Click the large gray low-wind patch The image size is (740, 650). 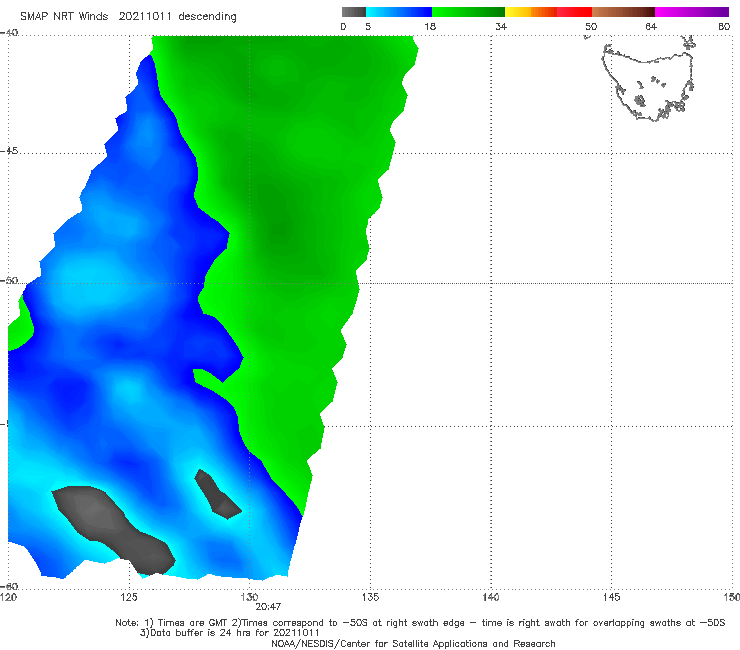click(x=113, y=528)
